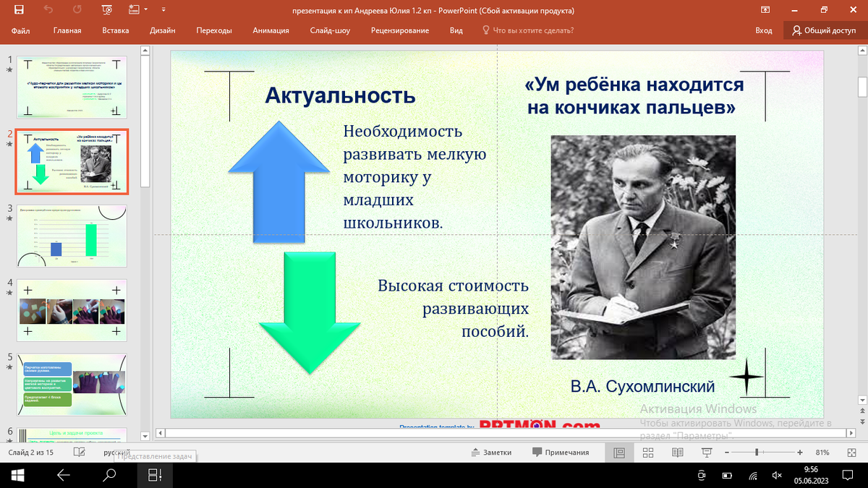Toggle the Заметки notes pane

point(491,453)
